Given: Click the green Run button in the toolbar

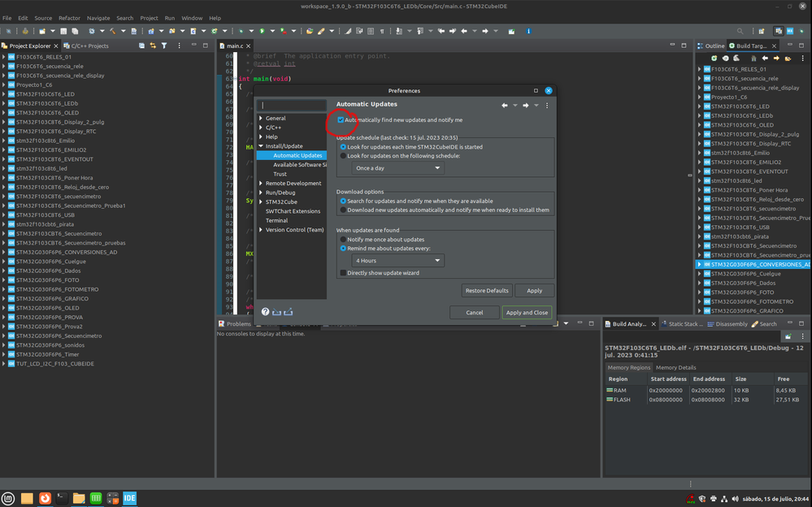Looking at the screenshot, I should (262, 31).
